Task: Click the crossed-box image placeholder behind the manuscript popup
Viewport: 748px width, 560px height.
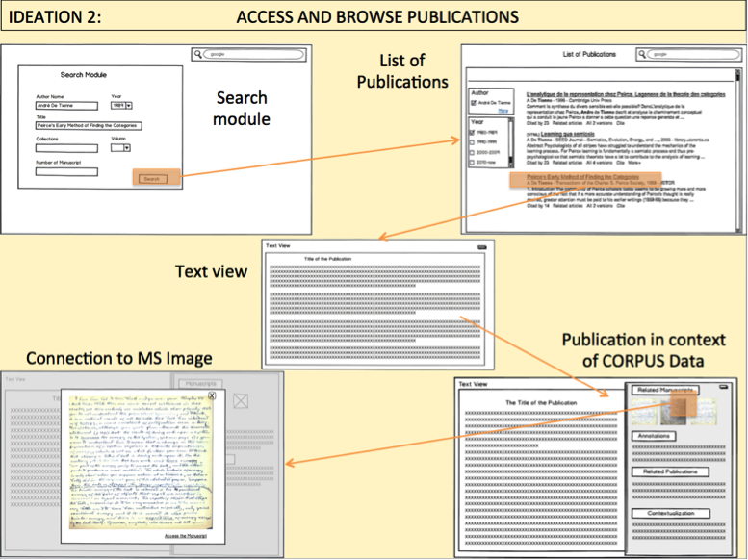Action: (x=241, y=400)
